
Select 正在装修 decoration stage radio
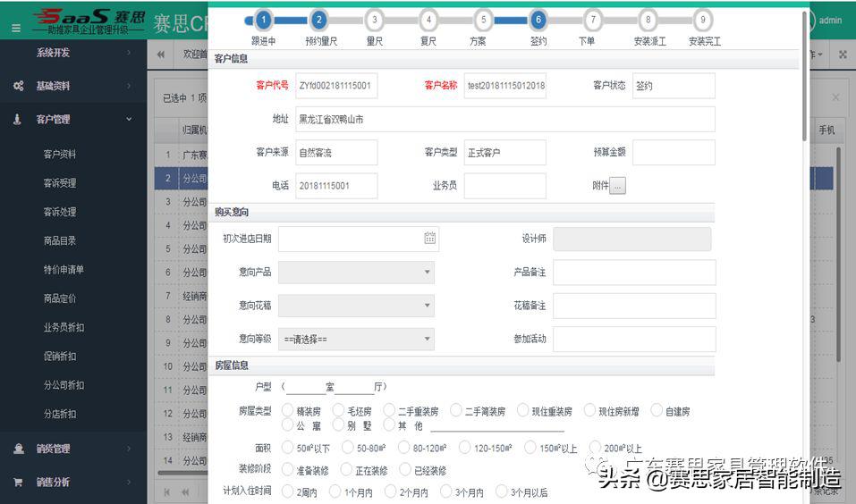tap(346, 469)
